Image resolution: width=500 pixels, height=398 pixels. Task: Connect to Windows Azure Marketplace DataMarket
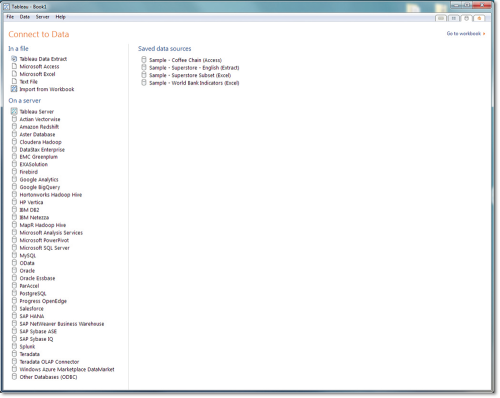click(67, 369)
